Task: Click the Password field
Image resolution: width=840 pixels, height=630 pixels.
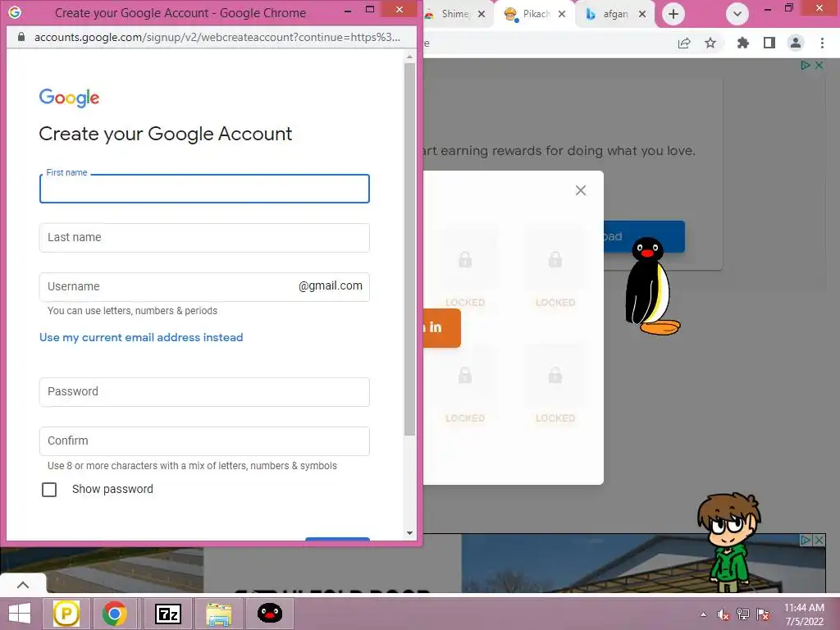Action: click(204, 391)
